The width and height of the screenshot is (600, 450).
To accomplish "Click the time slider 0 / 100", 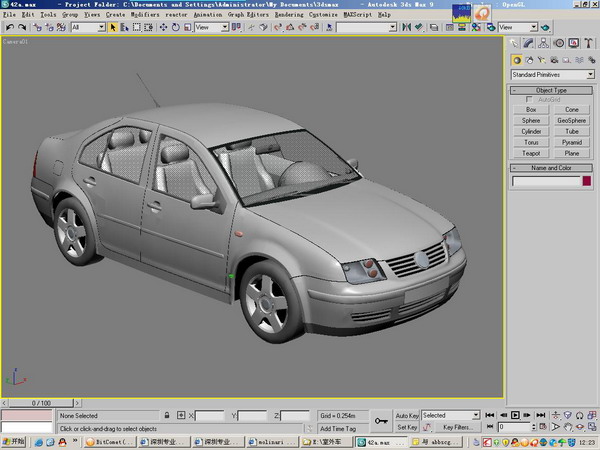I will pyautogui.click(x=41, y=403).
